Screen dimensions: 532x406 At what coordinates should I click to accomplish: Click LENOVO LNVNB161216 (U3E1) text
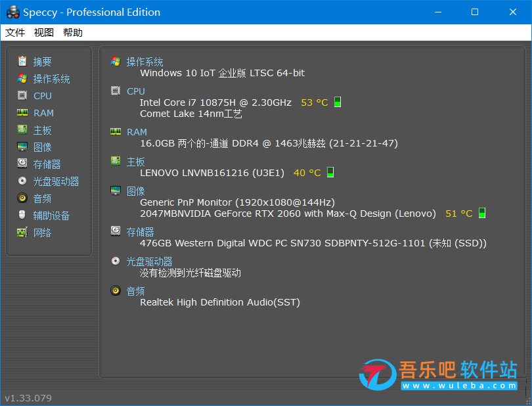(212, 173)
